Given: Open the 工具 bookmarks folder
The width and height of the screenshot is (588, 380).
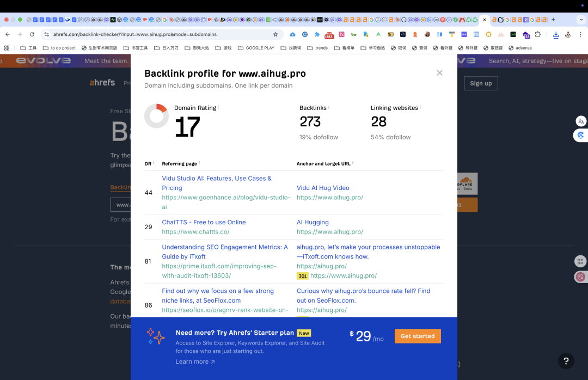Looking at the screenshot, I should click(x=28, y=48).
